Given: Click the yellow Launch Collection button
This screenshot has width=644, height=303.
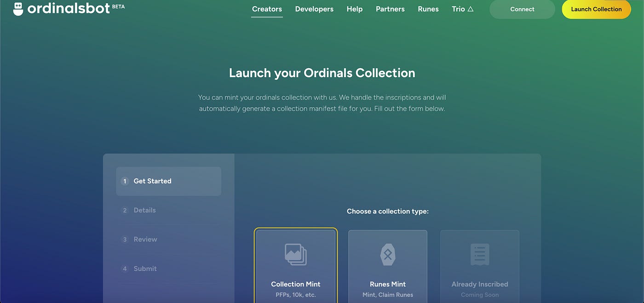Looking at the screenshot, I should 596,9.
